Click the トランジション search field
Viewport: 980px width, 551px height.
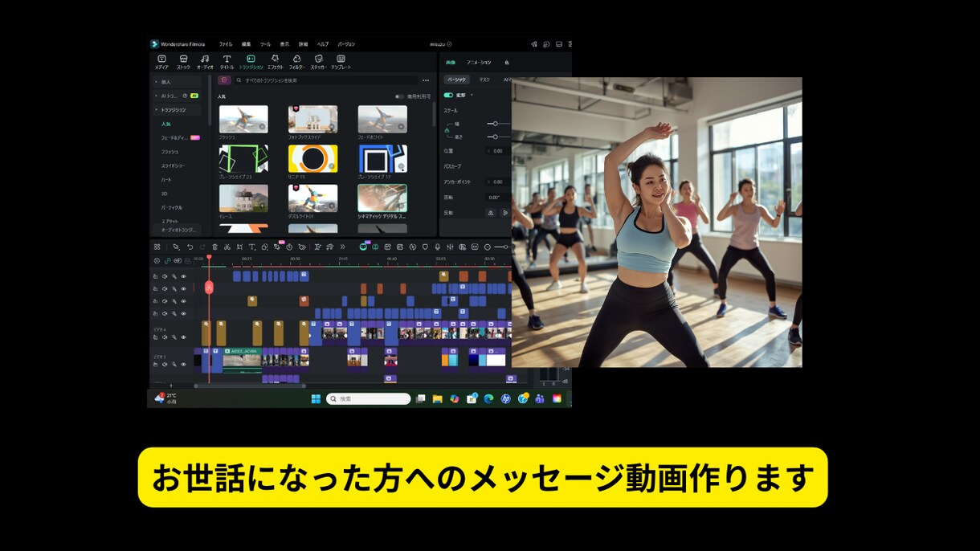[325, 80]
